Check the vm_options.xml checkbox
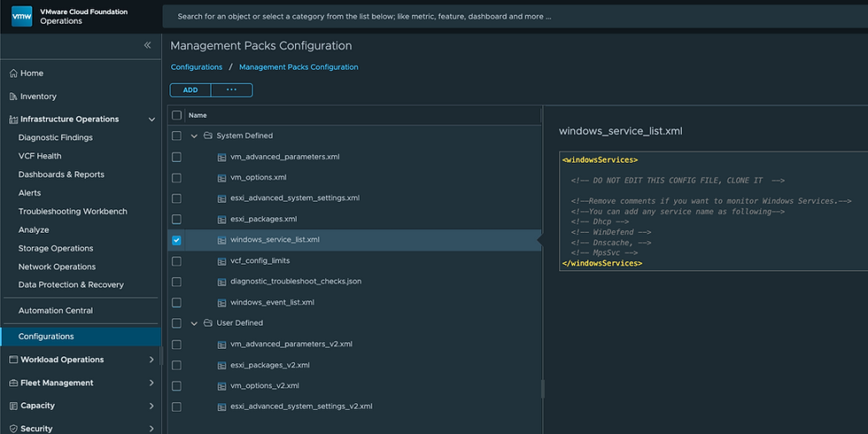Screen dimensions: 868x434 click(x=176, y=177)
